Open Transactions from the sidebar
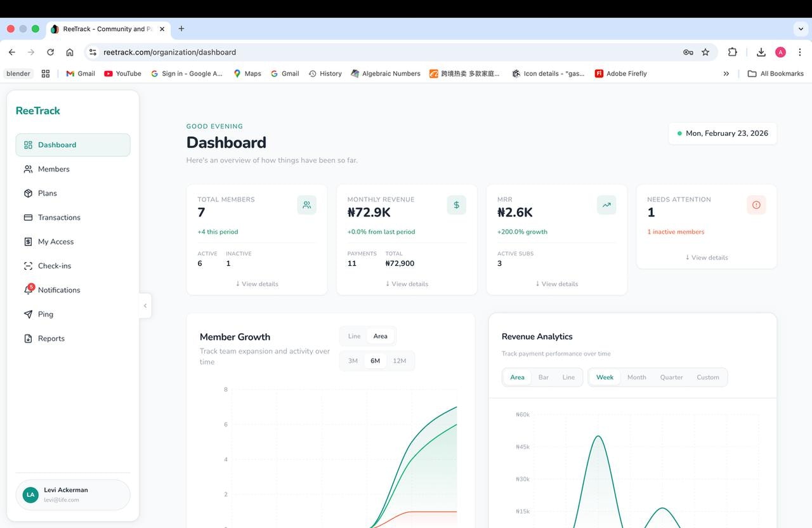 pyautogui.click(x=59, y=217)
